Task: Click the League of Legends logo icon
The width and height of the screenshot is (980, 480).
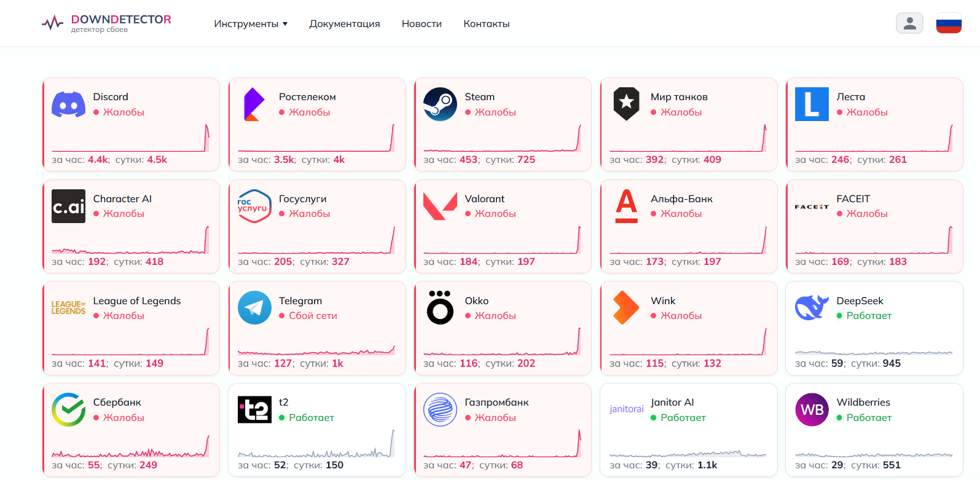Action: (69, 308)
